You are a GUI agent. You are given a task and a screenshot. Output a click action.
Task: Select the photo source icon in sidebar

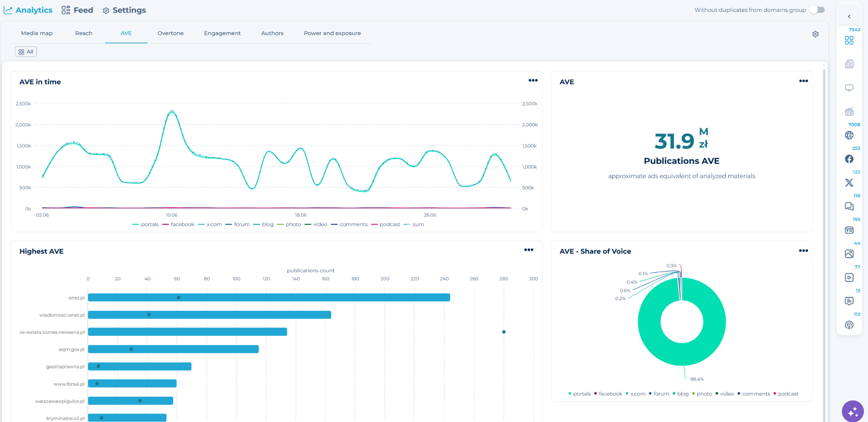click(x=849, y=254)
